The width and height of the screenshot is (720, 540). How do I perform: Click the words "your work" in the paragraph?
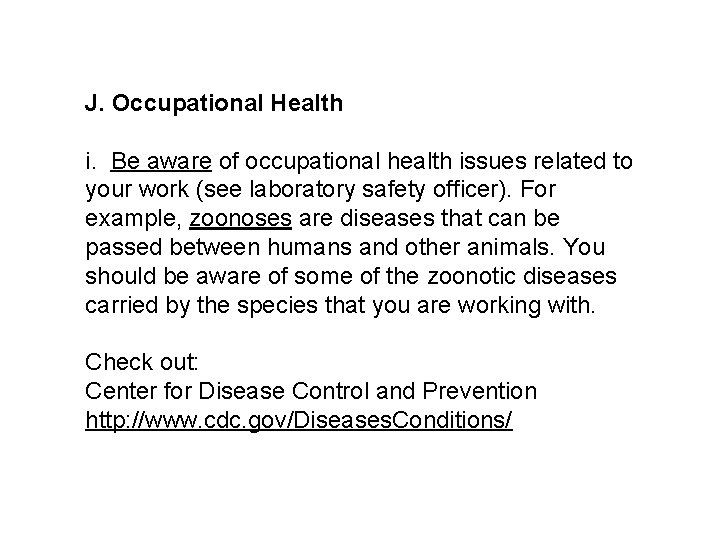137,190
